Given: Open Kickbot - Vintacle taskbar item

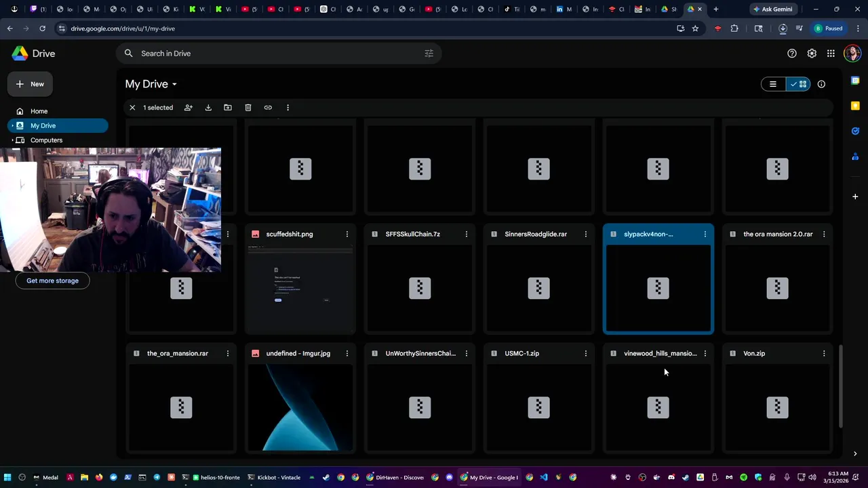Looking at the screenshot, I should point(274,477).
